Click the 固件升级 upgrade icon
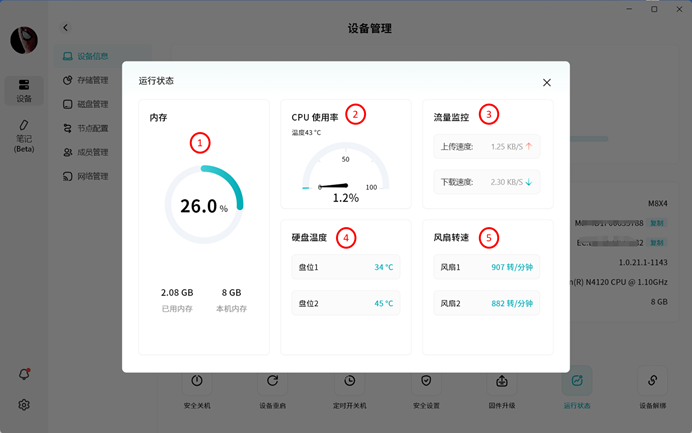The image size is (692, 433). point(502,381)
